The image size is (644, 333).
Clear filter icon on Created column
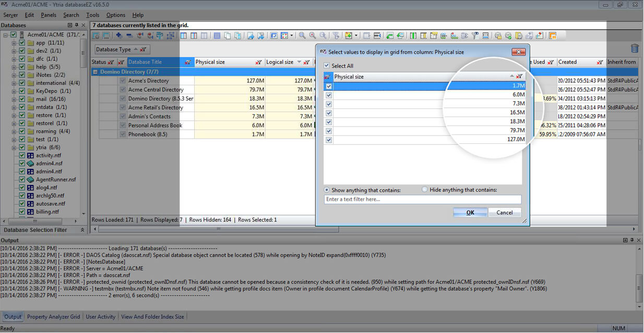600,62
